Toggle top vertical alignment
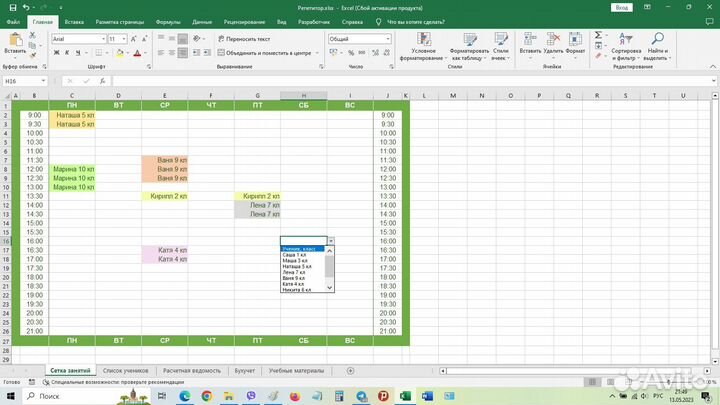The image size is (720, 405). point(161,39)
